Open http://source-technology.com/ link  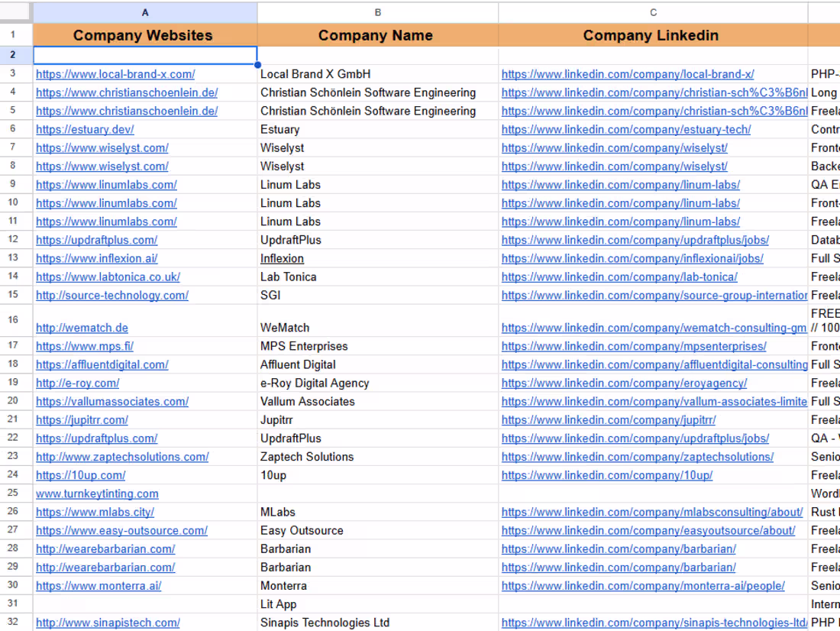point(112,296)
